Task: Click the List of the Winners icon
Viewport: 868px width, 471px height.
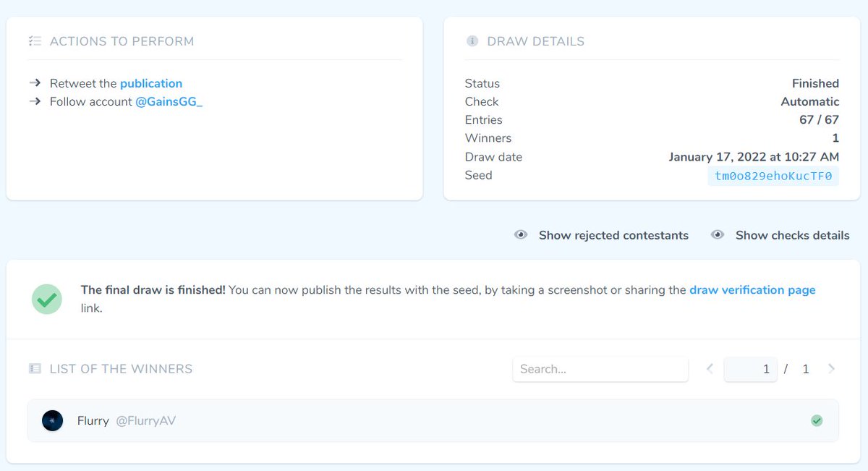Action: coord(35,369)
